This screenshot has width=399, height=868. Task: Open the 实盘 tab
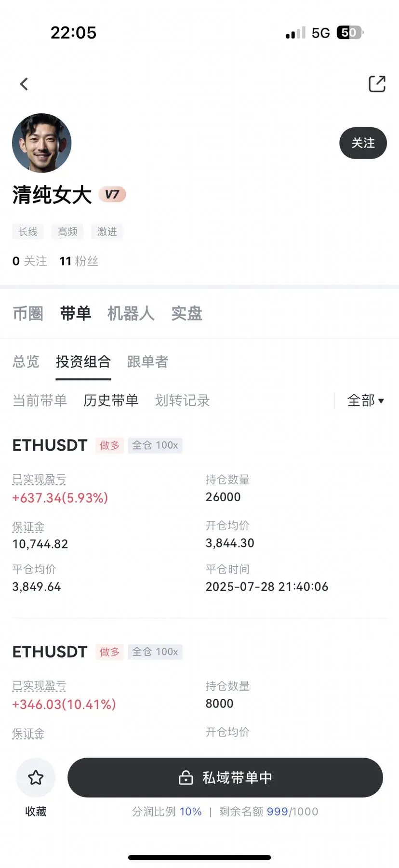[186, 313]
